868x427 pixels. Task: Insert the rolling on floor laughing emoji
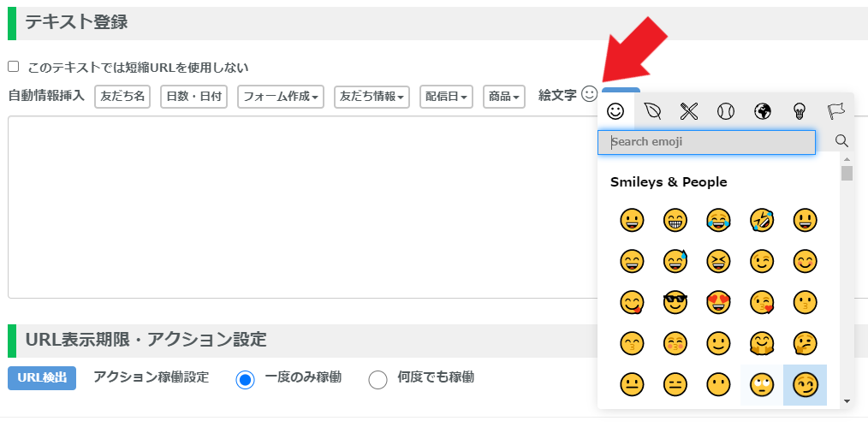pyautogui.click(x=762, y=220)
